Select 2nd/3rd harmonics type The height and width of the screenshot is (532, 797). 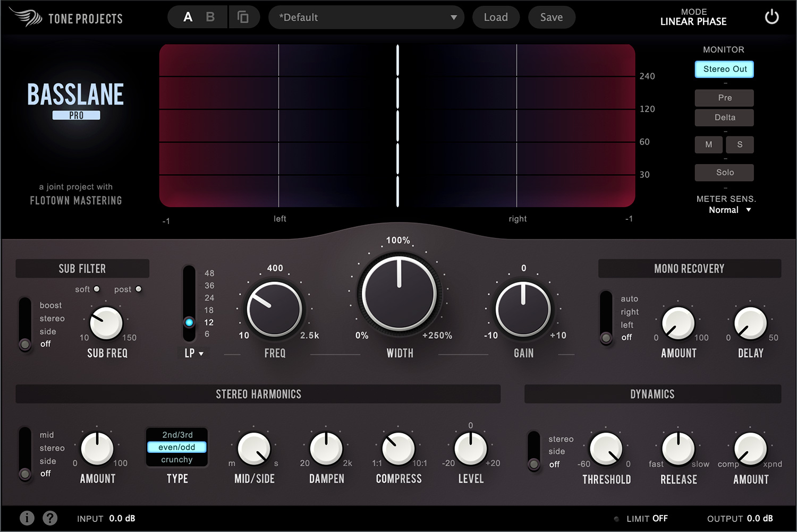point(177,435)
